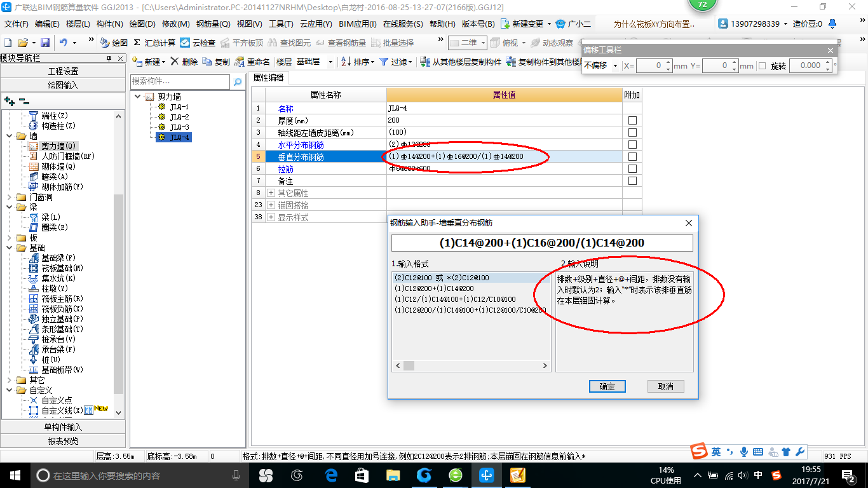This screenshot has width=868, height=488.
Task: Click the 搜索构件 search box
Action: (180, 81)
